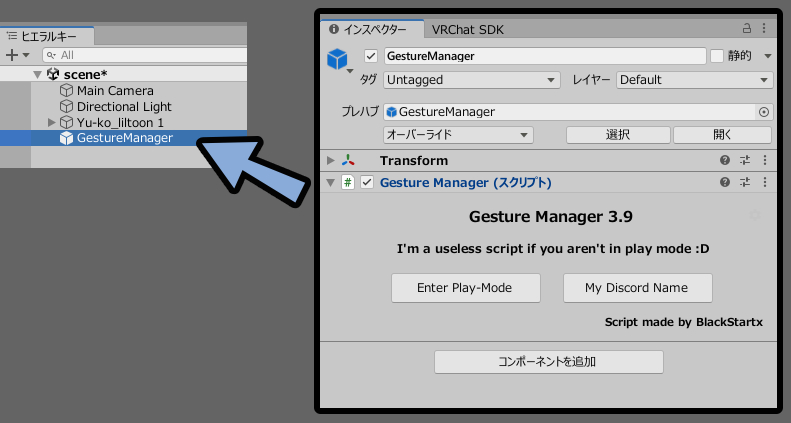The width and height of the screenshot is (791, 423).
Task: Click the blue cube GameObject icon
Action: (x=337, y=59)
